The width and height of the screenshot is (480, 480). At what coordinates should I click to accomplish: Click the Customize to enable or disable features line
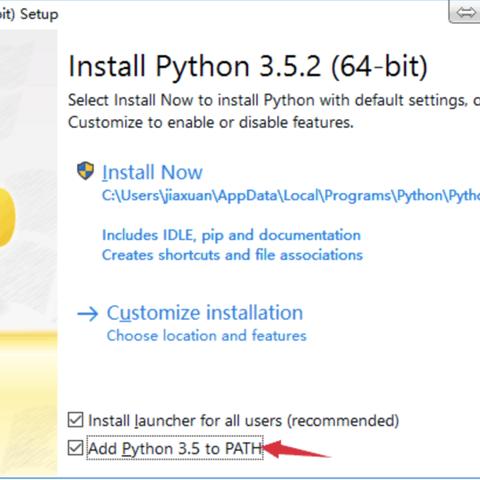211,122
